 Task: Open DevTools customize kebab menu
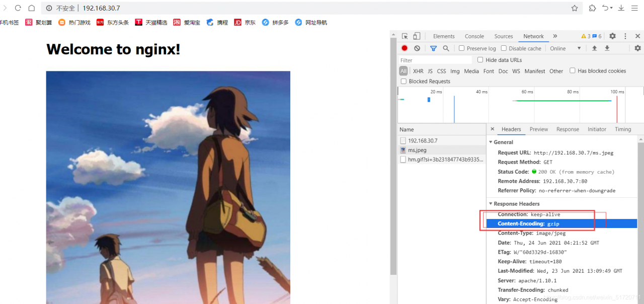[x=625, y=36]
